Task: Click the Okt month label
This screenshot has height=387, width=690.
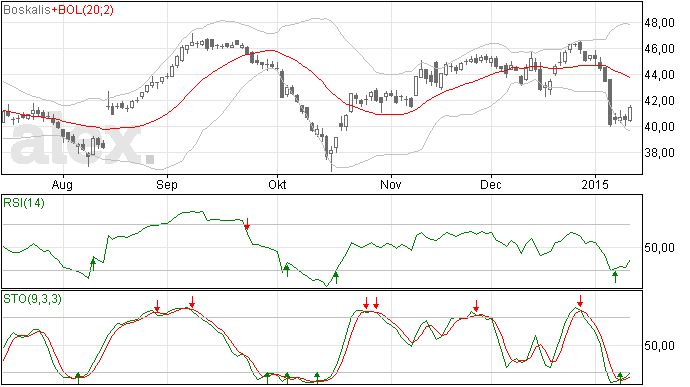Action: [277, 184]
